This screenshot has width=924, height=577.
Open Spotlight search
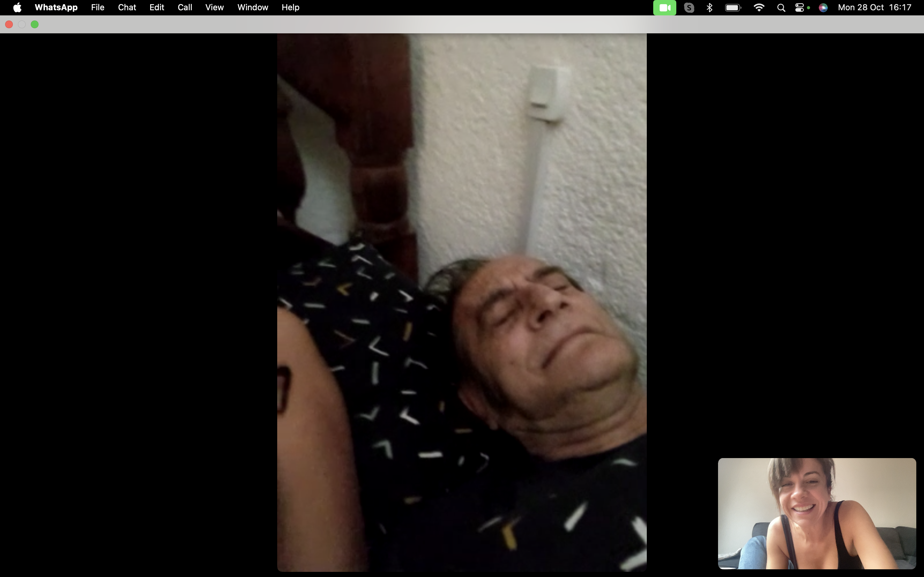click(x=781, y=8)
